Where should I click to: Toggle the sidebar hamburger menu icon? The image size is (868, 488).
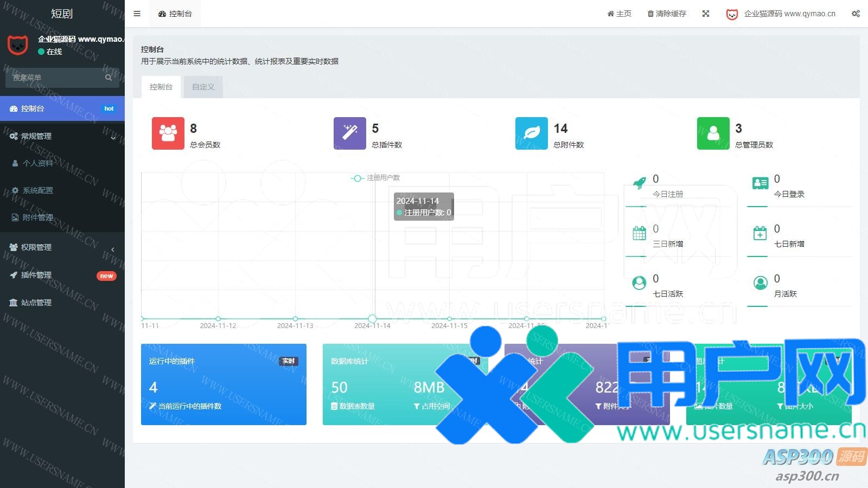pyautogui.click(x=137, y=14)
